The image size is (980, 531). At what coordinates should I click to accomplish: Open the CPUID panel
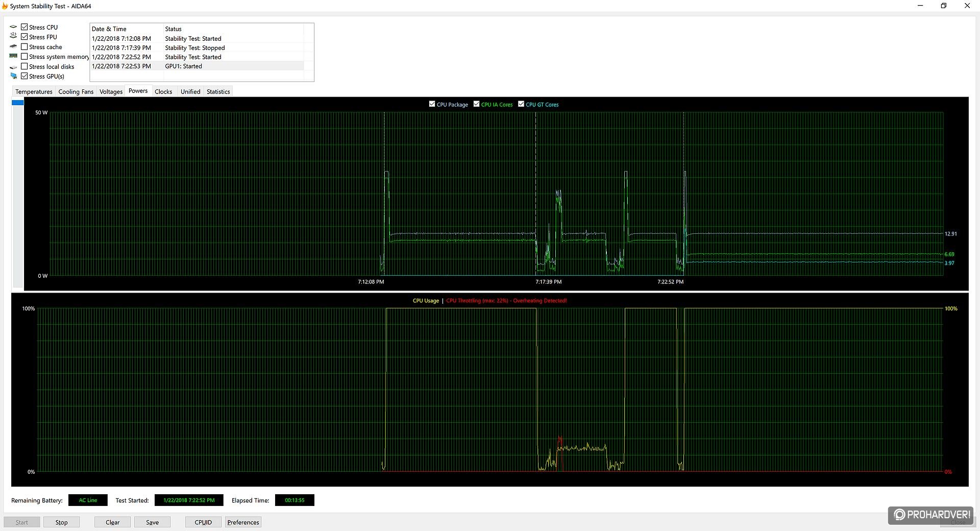(x=203, y=522)
